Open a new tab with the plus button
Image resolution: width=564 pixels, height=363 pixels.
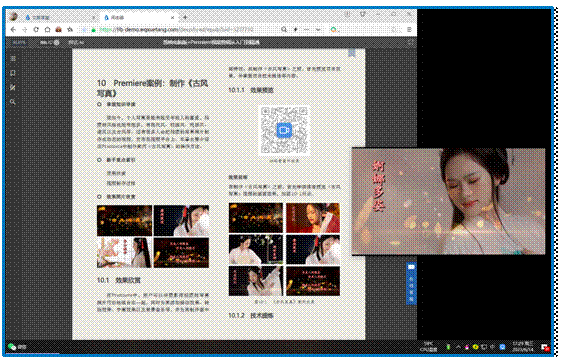point(185,17)
